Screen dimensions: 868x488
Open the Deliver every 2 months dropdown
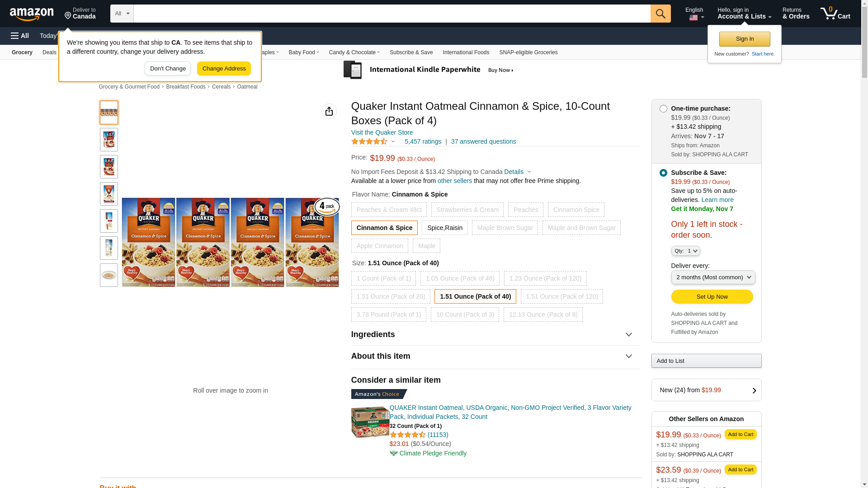pyautogui.click(x=713, y=277)
